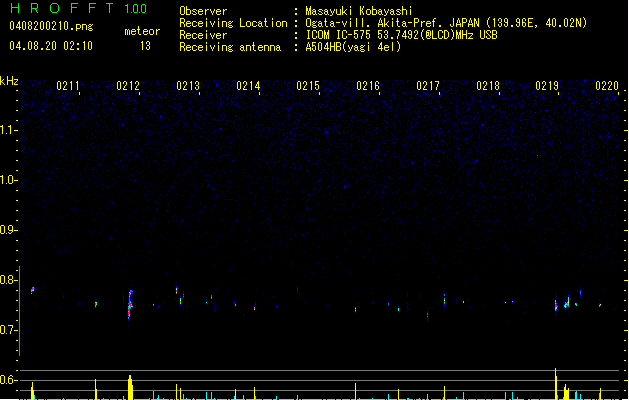Click the 0219 time marker

pos(547,86)
